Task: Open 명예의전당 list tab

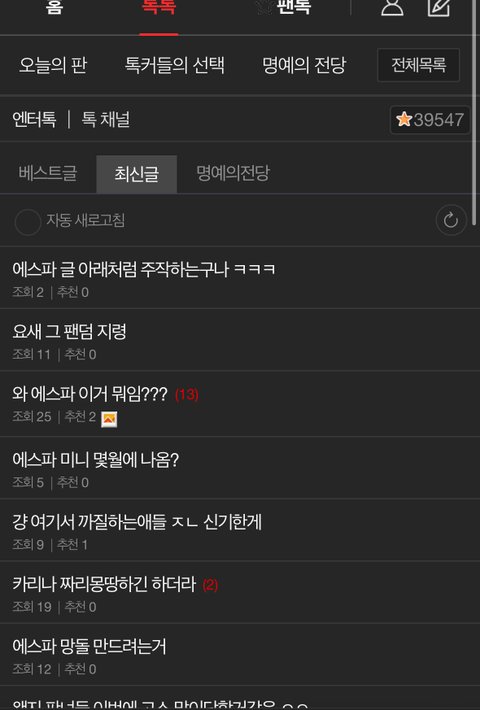Action: [x=233, y=173]
